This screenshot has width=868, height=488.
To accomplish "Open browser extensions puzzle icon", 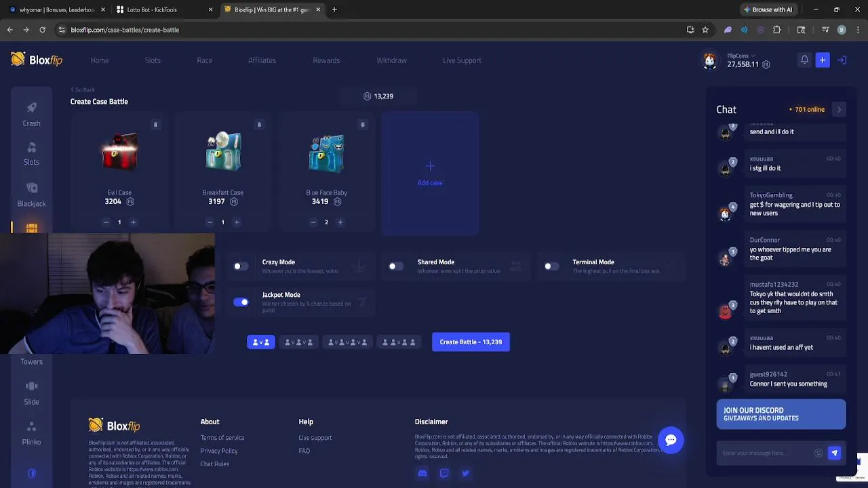I will pos(777,30).
